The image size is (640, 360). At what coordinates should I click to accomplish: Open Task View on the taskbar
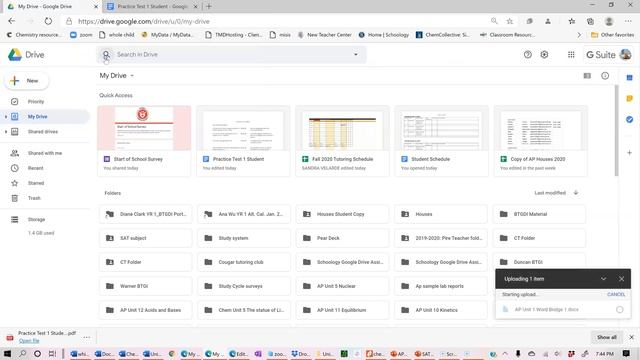52,353
